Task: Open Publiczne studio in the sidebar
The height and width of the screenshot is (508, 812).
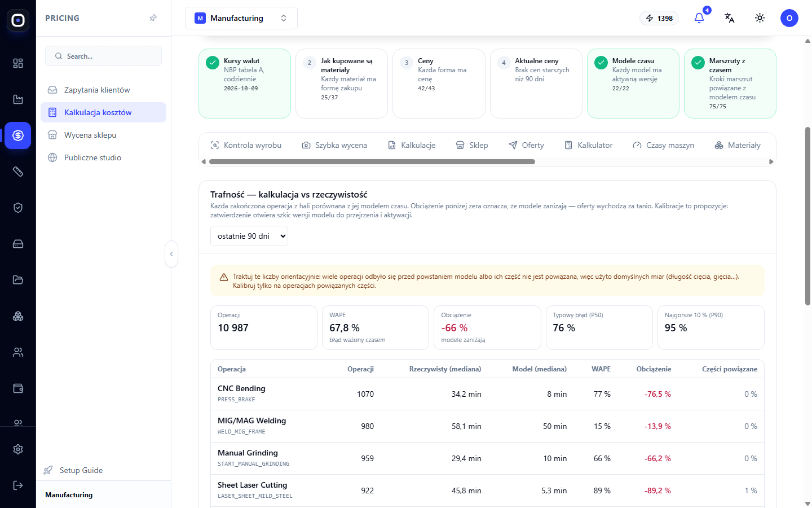Action: (x=104, y=157)
